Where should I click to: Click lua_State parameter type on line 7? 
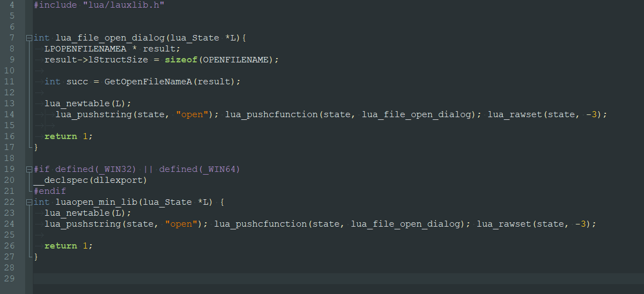click(195, 38)
